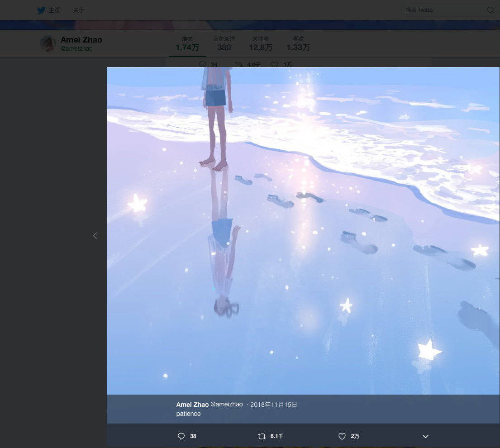Switch to the 喜欢 1.33万 tab
500x448 pixels.
point(298,44)
